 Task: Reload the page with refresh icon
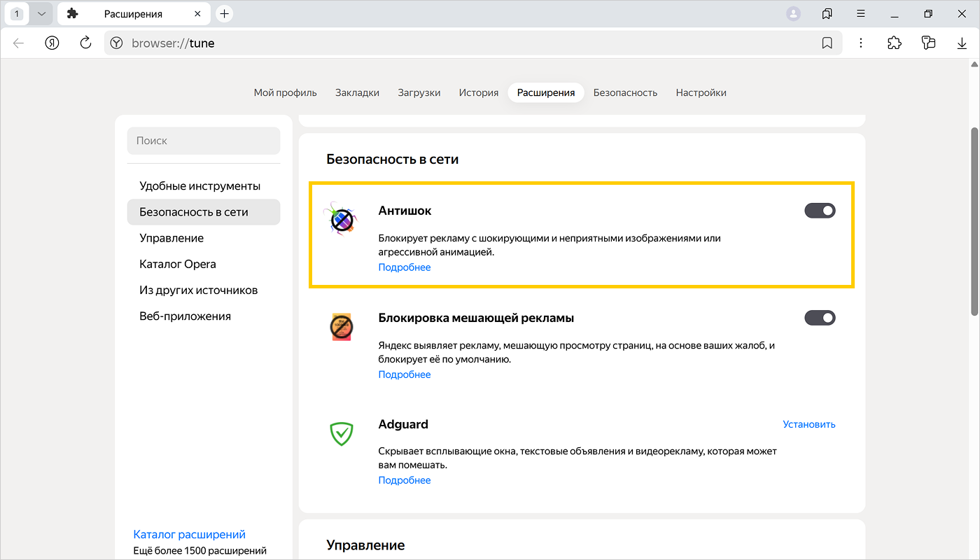(85, 43)
